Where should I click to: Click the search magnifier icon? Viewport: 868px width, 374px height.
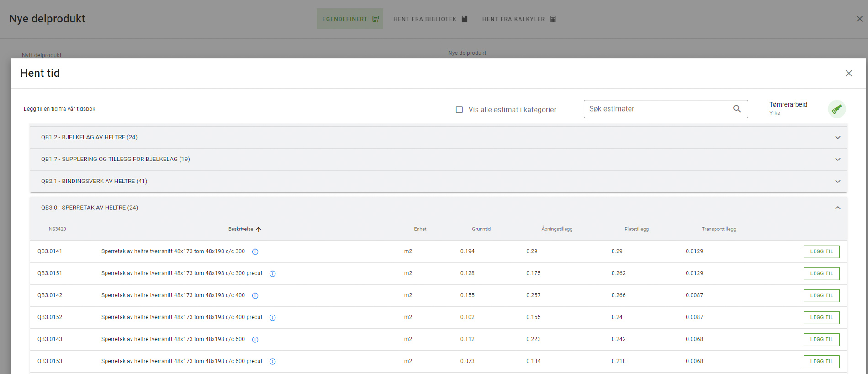[737, 109]
